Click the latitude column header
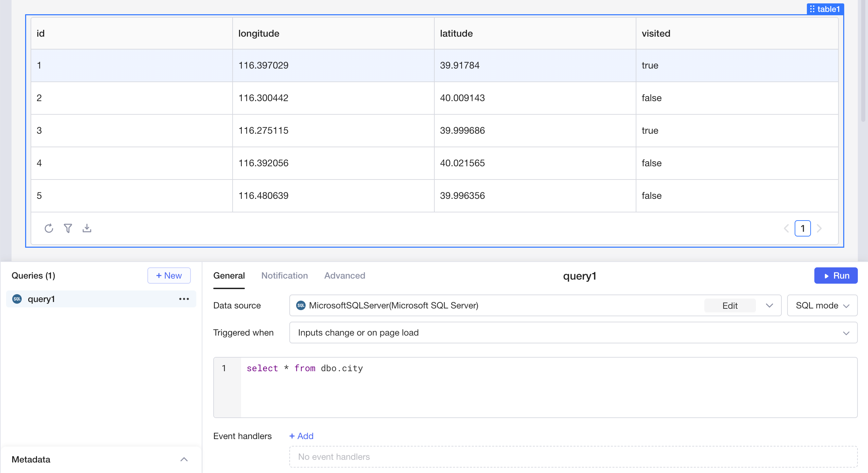Image resolution: width=868 pixels, height=473 pixels. click(x=535, y=33)
